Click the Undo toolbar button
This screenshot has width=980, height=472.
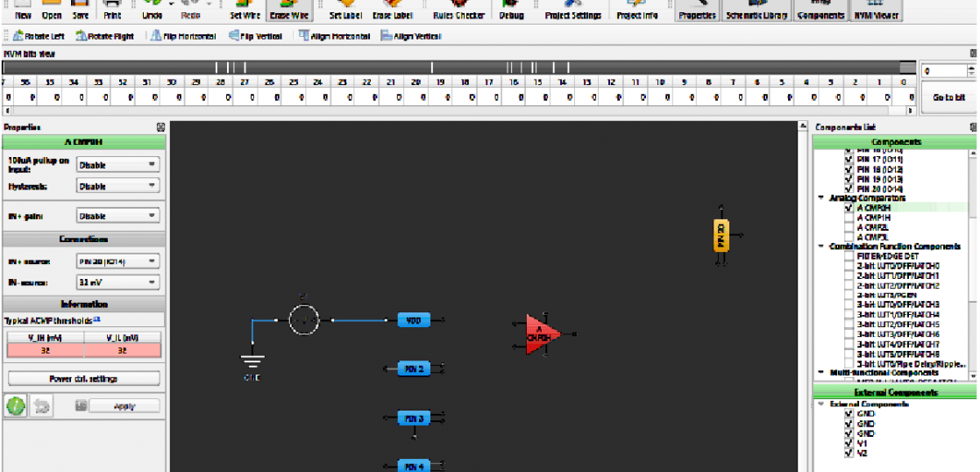152,11
